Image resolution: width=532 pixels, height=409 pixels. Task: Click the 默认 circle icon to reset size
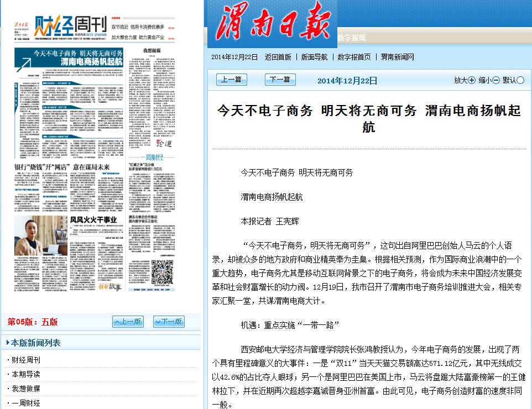520,80
